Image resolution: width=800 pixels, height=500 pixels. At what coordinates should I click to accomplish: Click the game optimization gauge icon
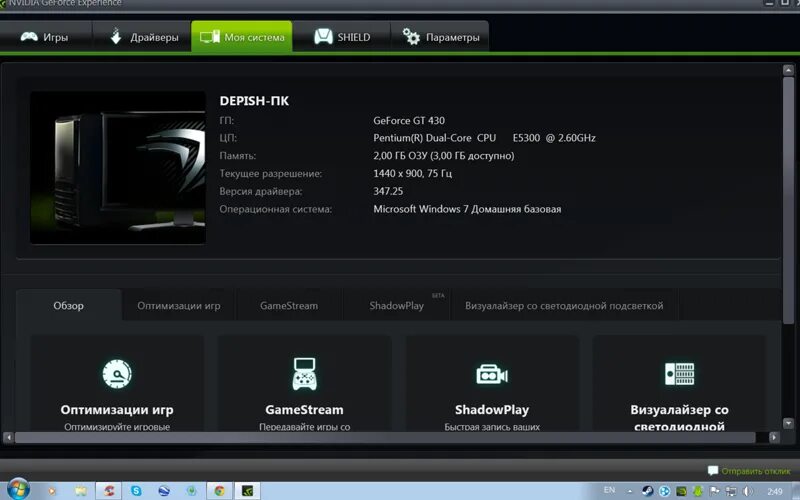pos(117,374)
